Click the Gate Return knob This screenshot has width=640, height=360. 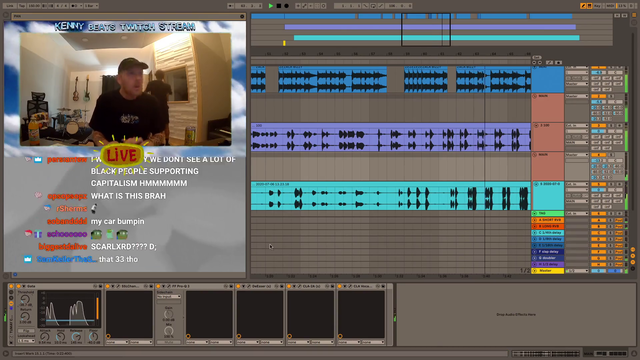click(x=25, y=316)
